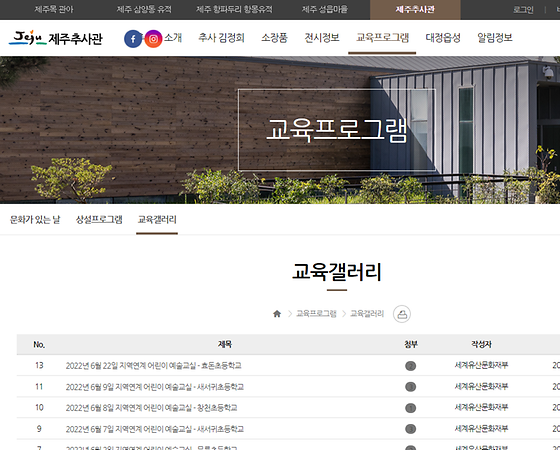Click the 첨부 column header

pyautogui.click(x=411, y=344)
